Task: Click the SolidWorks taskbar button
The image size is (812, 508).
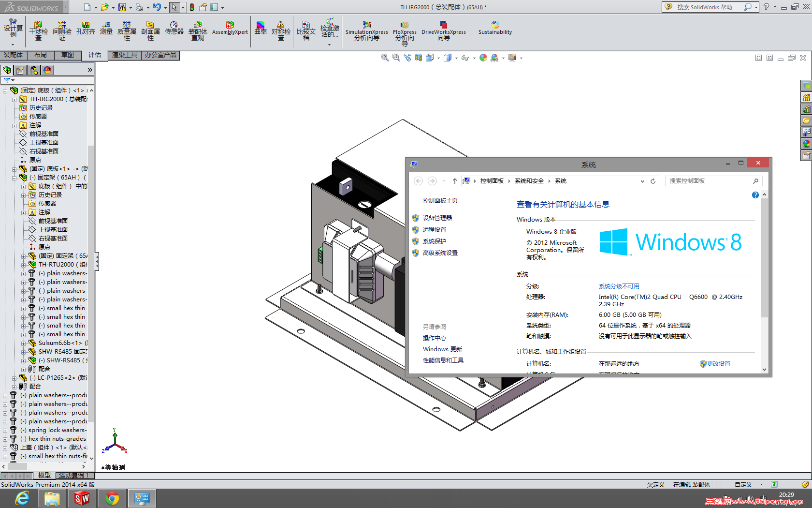Action: [x=82, y=498]
